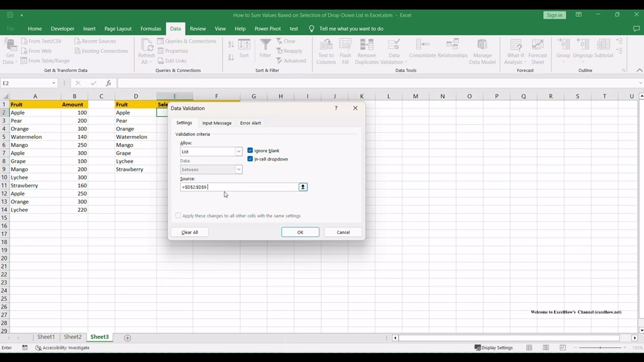Click the horizontal scrollbar right arrow
The height and width of the screenshot is (362, 644).
tap(635, 338)
